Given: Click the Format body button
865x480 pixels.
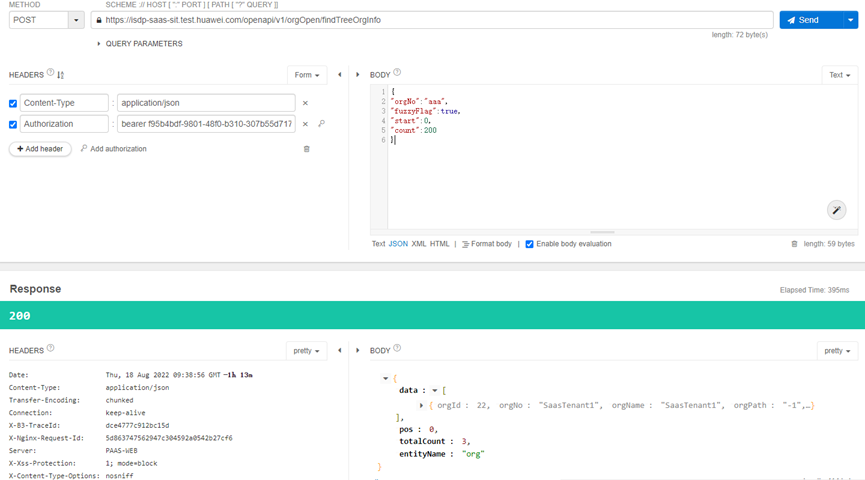Looking at the screenshot, I should pyautogui.click(x=487, y=244).
